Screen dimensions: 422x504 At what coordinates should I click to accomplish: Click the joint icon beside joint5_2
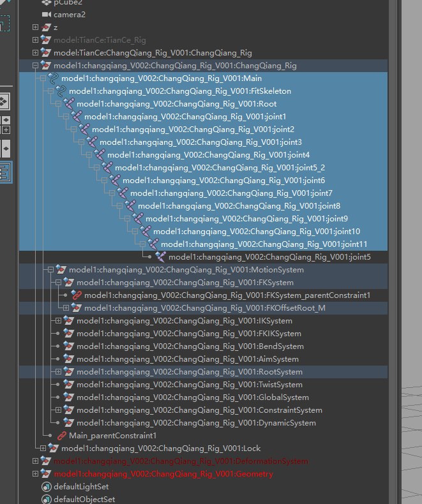[x=107, y=167]
